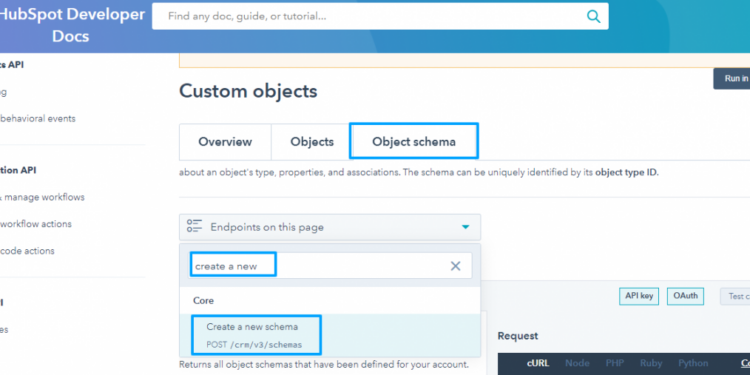Switch to the Python code tab
Image resolution: width=750 pixels, height=375 pixels.
click(693, 364)
